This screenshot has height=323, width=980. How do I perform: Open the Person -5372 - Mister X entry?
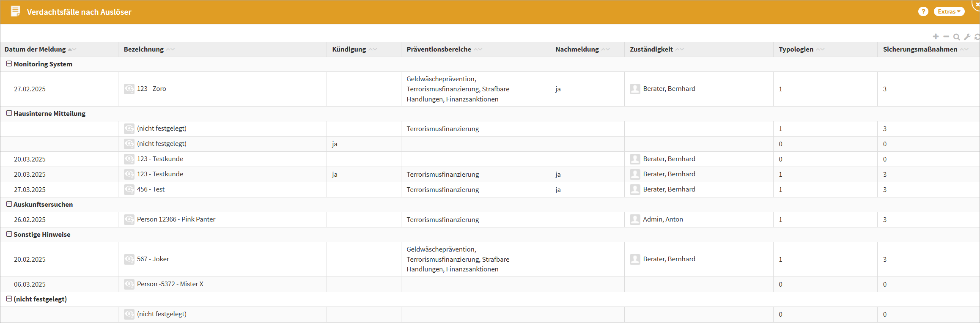point(170,284)
